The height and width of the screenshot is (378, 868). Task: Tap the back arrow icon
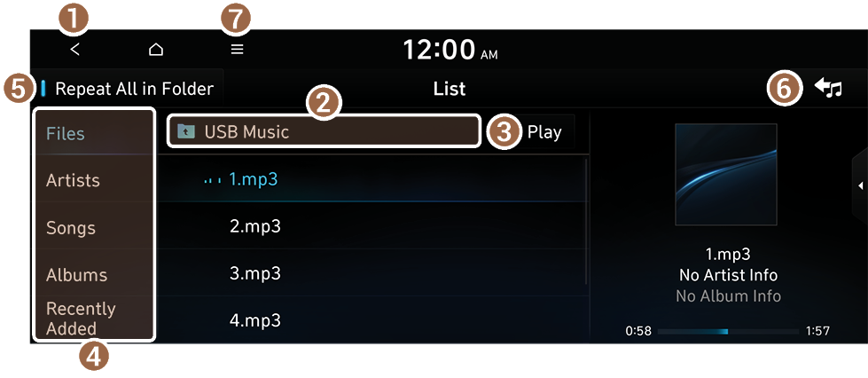click(x=75, y=50)
